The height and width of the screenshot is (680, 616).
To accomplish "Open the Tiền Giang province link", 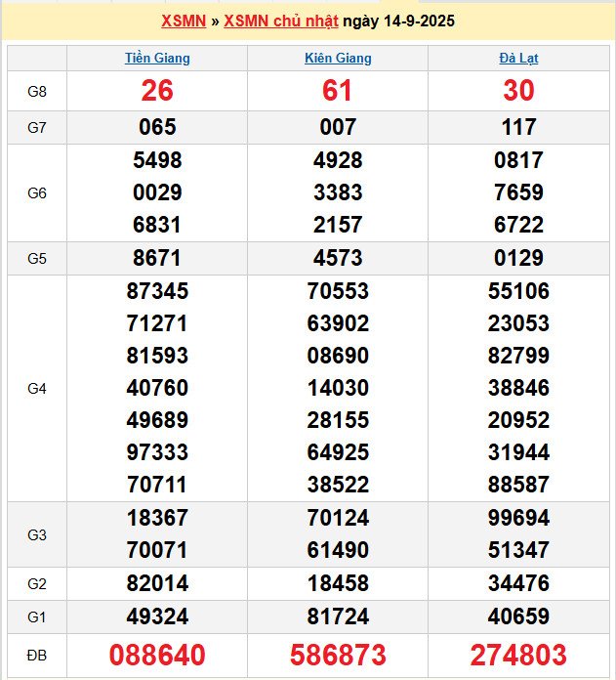I will [157, 58].
